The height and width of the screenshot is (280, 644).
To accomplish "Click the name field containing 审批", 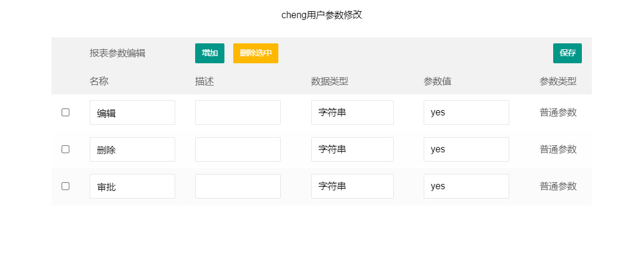I will click(132, 186).
